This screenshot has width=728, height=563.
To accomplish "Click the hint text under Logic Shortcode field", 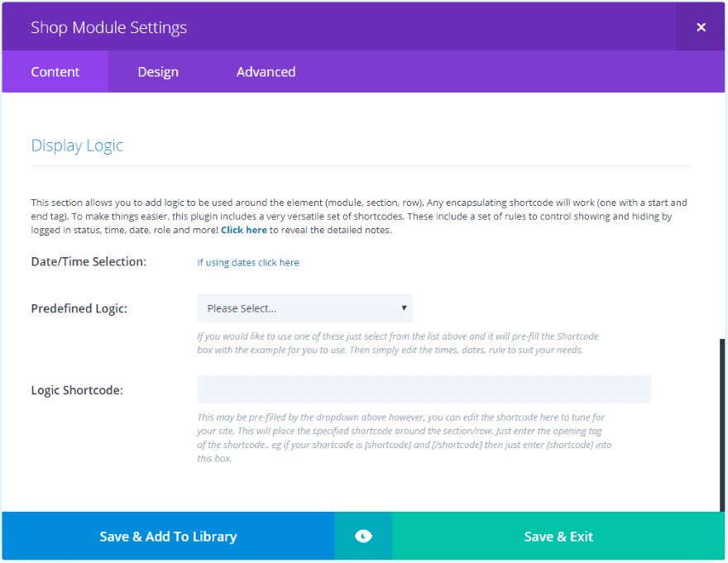I will (x=404, y=437).
